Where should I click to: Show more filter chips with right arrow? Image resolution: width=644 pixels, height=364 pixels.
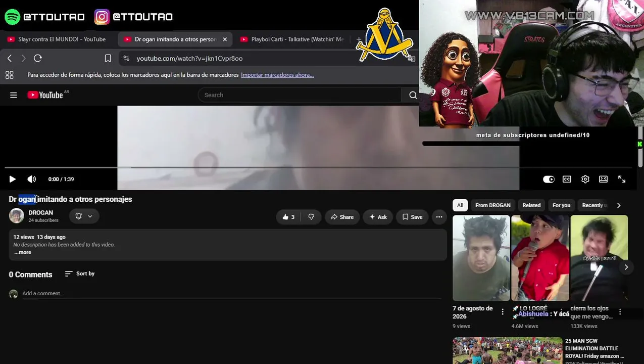(x=619, y=205)
